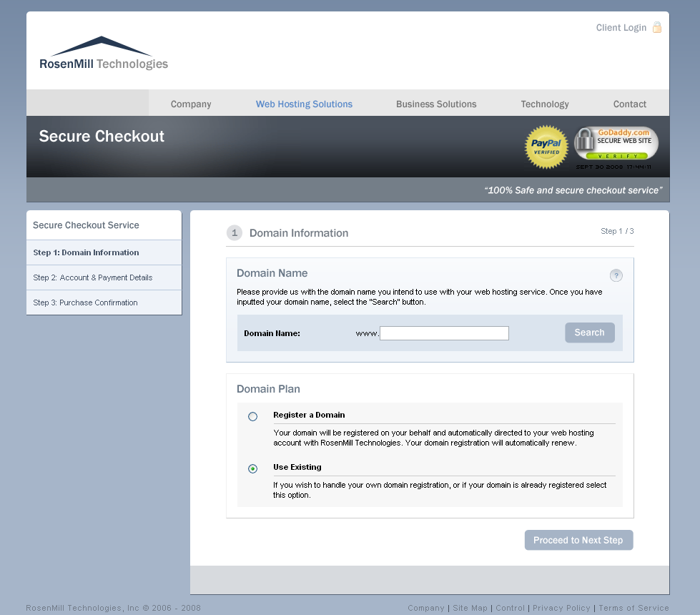The width and height of the screenshot is (700, 615).
Task: Open the Terms of Service footer link
Action: (x=634, y=608)
